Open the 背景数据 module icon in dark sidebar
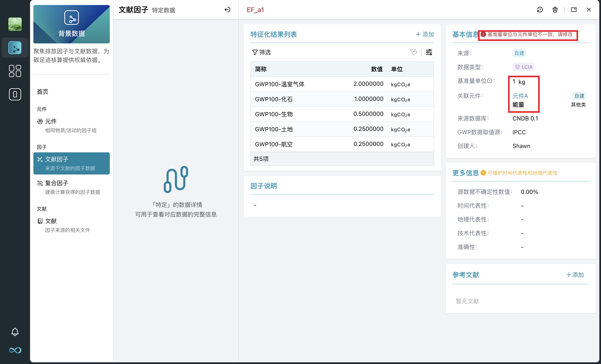 pos(15,48)
